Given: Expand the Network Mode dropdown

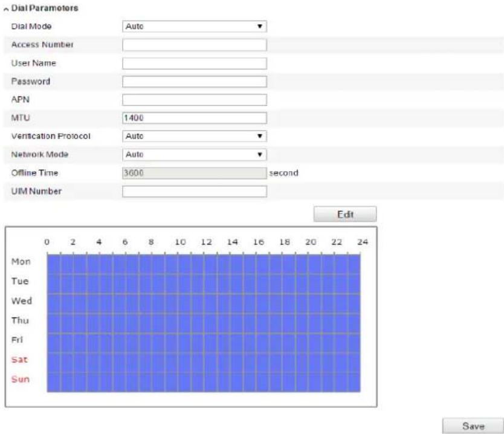Looking at the screenshot, I should pyautogui.click(x=195, y=155).
